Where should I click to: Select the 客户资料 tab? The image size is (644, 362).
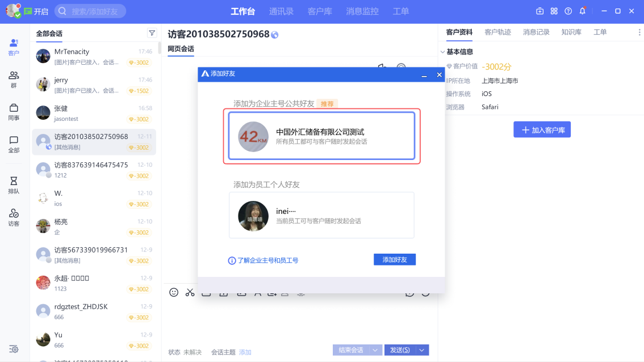[x=459, y=32]
